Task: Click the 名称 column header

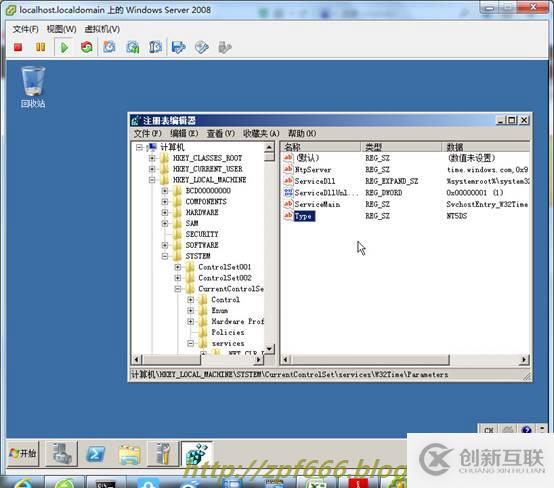Action: (x=321, y=147)
